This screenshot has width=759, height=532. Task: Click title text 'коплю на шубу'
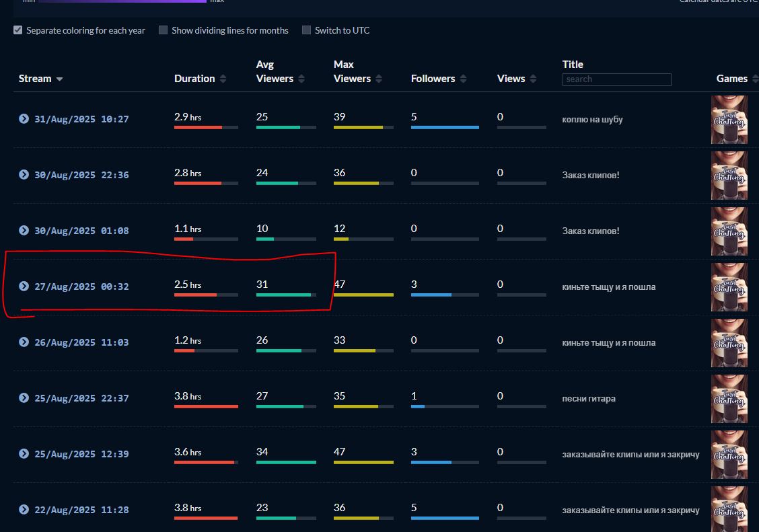tap(593, 120)
